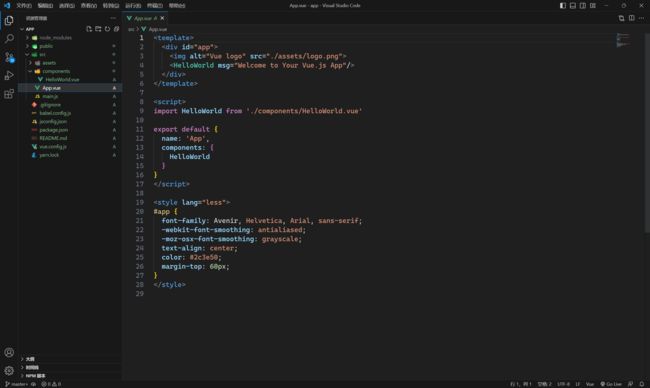Open the 选择 (Selection) menu

(67, 5)
